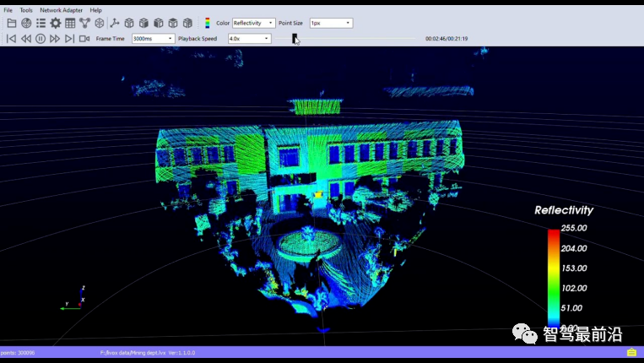Viewport: 644px width, 363px height.
Task: Toggle the wireframe cube icon
Action: pos(100,23)
